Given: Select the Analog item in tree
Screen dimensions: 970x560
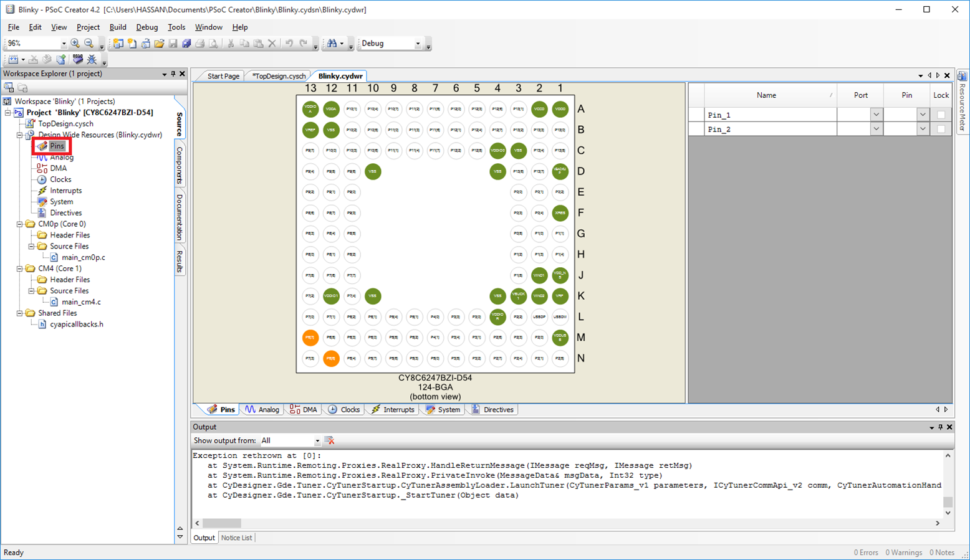Looking at the screenshot, I should point(62,157).
